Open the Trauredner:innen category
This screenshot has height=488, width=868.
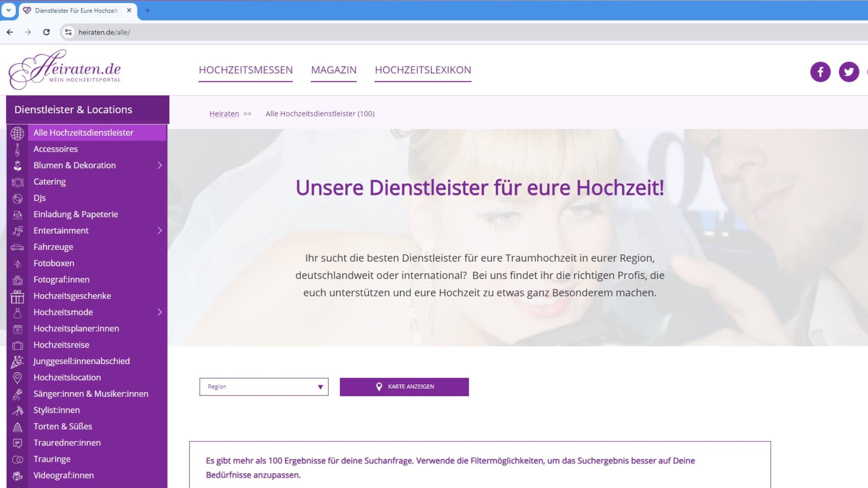(67, 443)
